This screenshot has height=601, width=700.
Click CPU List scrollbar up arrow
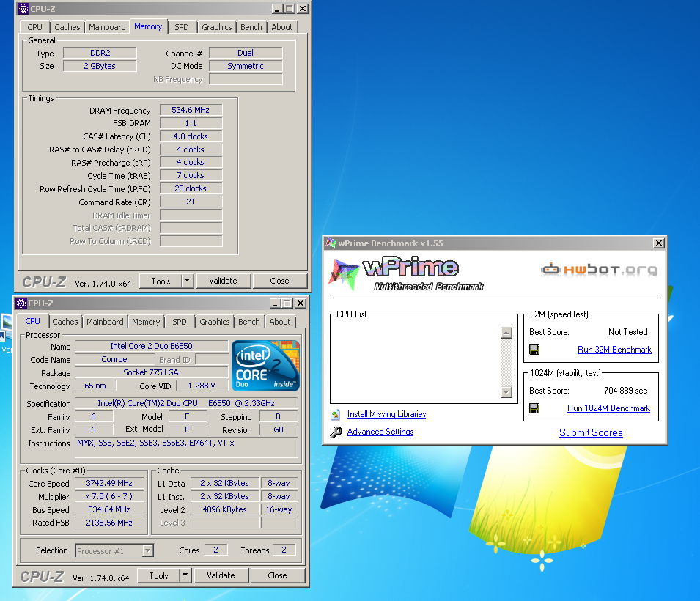tap(506, 333)
